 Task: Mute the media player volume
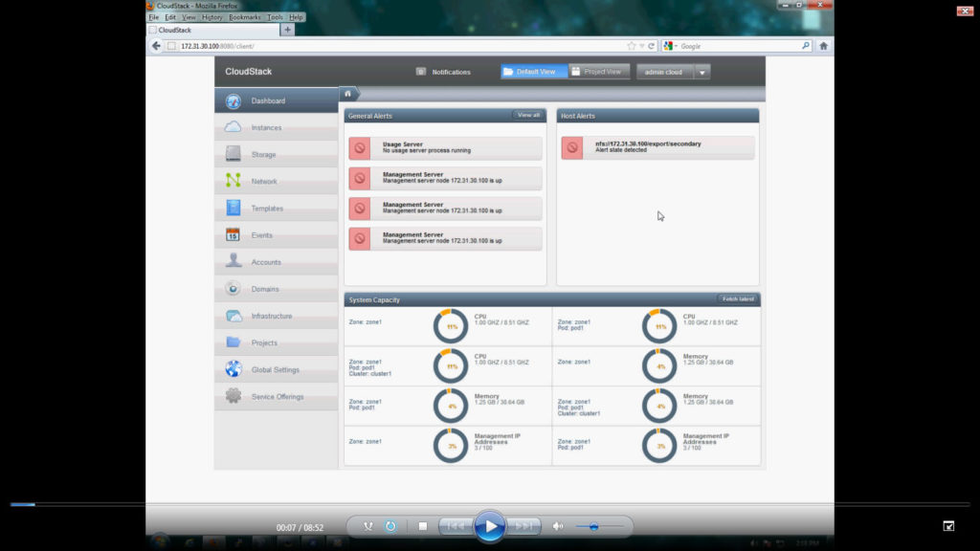click(558, 527)
